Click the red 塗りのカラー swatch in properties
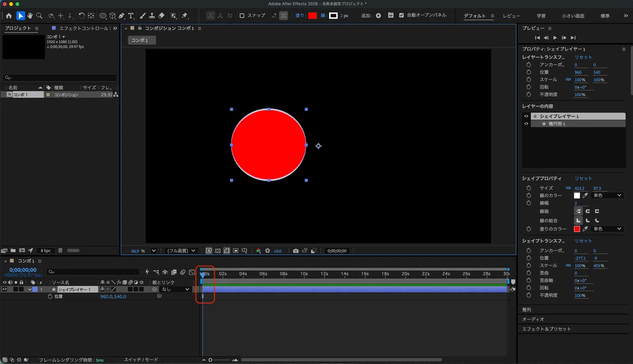Viewport: 633px width, 364px height. pos(577,229)
